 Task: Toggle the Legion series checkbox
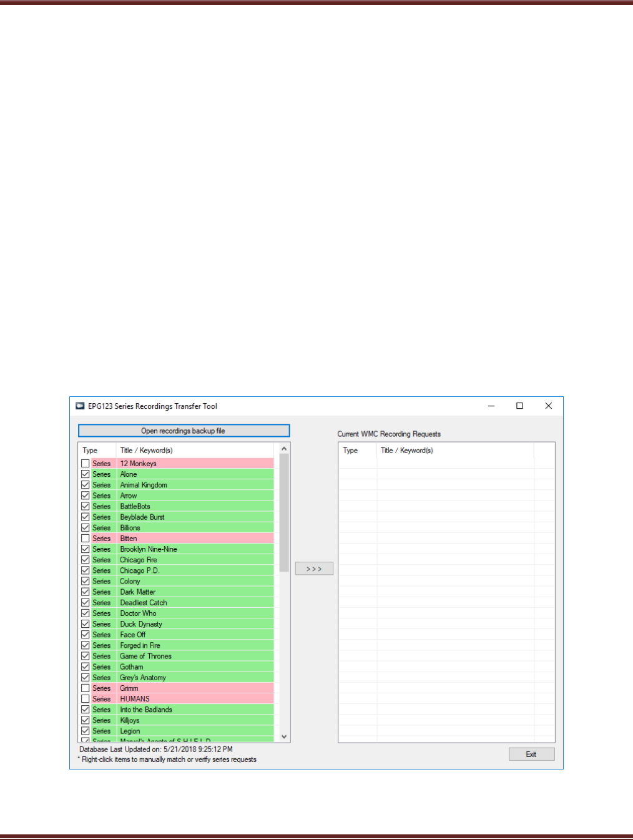(x=86, y=731)
